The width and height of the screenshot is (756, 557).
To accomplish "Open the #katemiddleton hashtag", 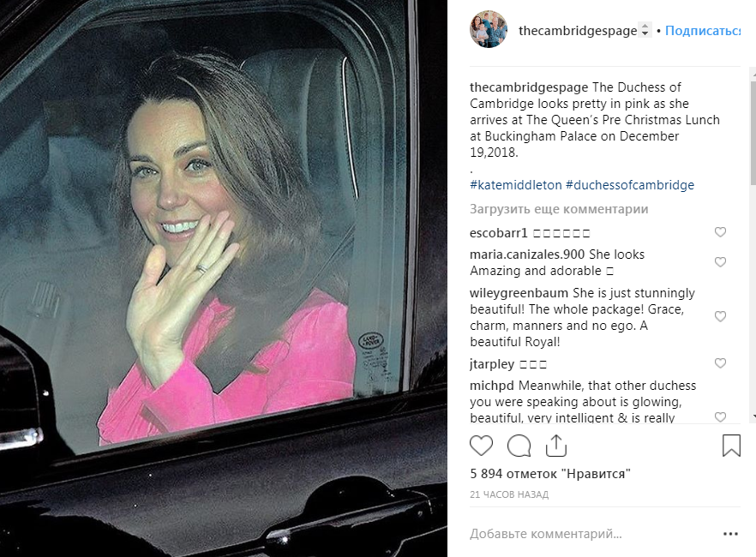I will pos(516,185).
